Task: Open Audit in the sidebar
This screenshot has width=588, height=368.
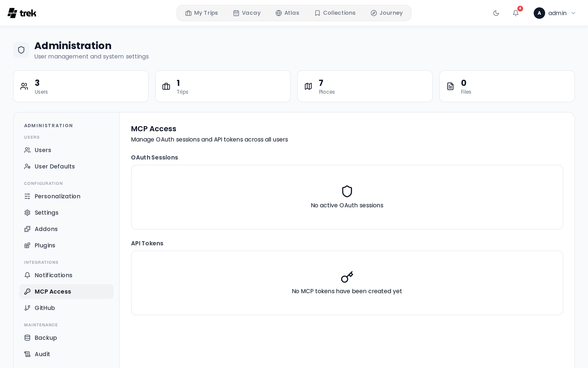Action: coord(66,354)
